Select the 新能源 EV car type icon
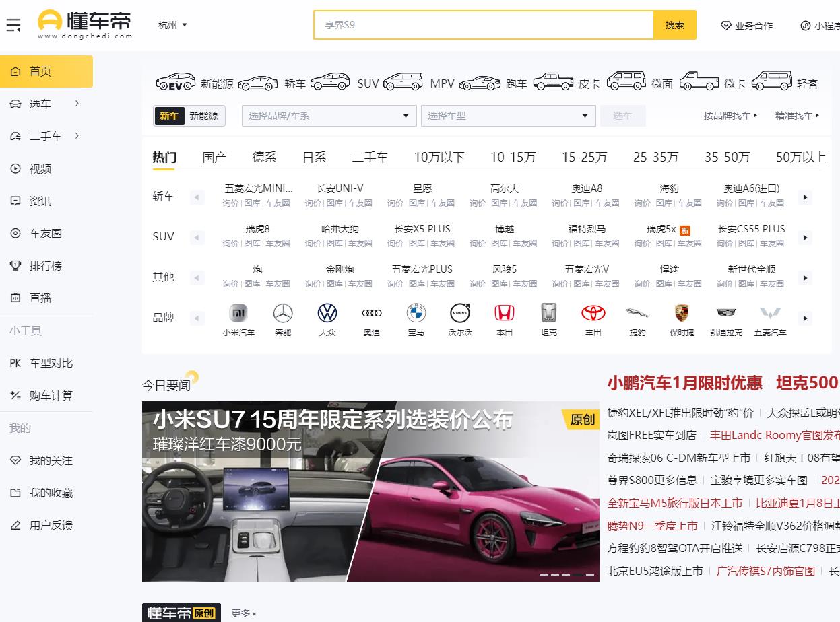The width and height of the screenshot is (840, 622). 175,83
